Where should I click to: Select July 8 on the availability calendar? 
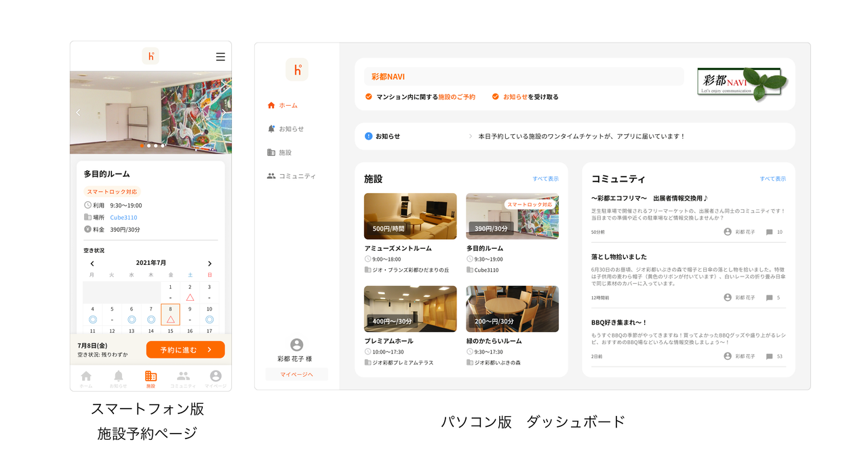[x=170, y=314]
